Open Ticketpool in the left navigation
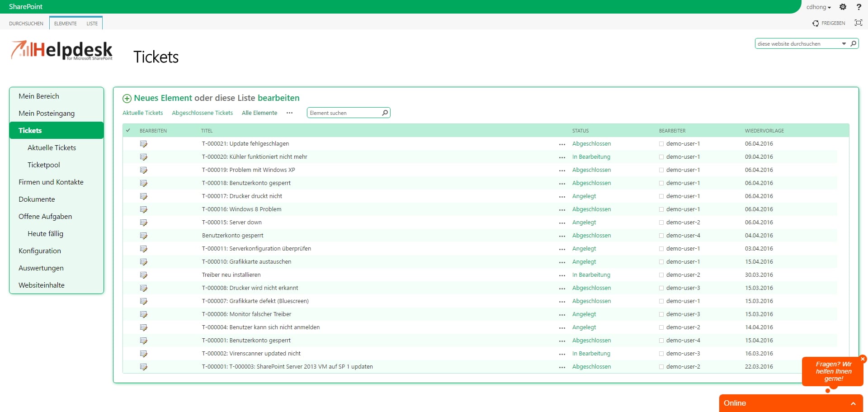The image size is (868, 412). pos(44,165)
